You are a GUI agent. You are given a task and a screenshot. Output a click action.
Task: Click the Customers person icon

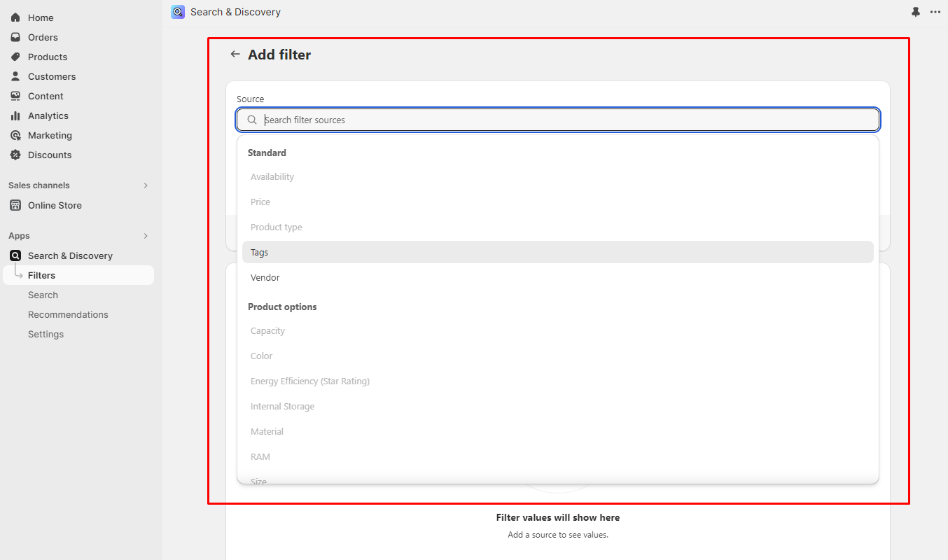(15, 76)
